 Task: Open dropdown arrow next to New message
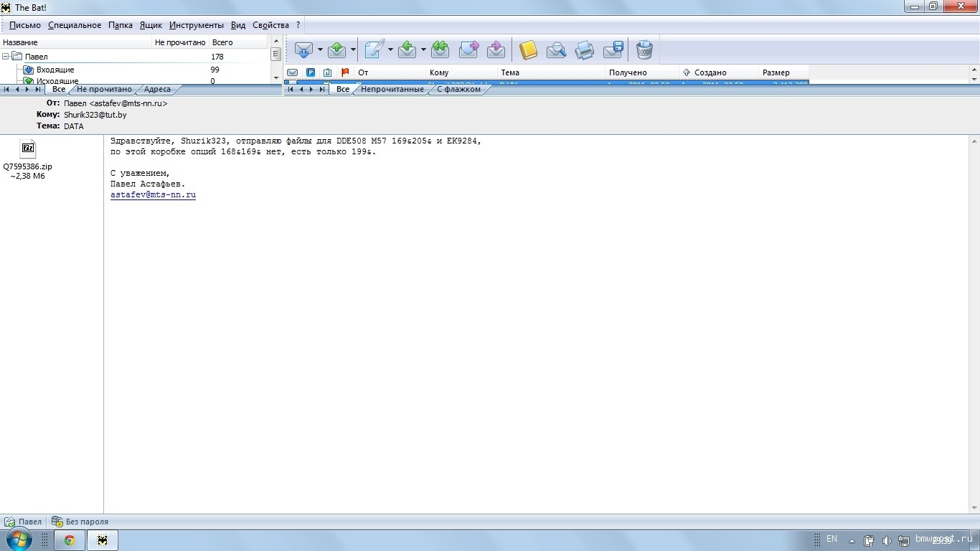coord(390,50)
